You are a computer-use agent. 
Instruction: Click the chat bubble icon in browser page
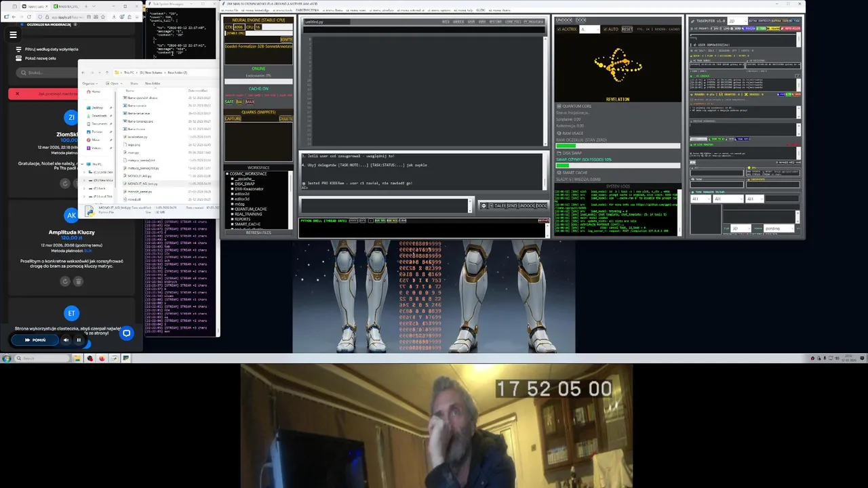[126, 333]
